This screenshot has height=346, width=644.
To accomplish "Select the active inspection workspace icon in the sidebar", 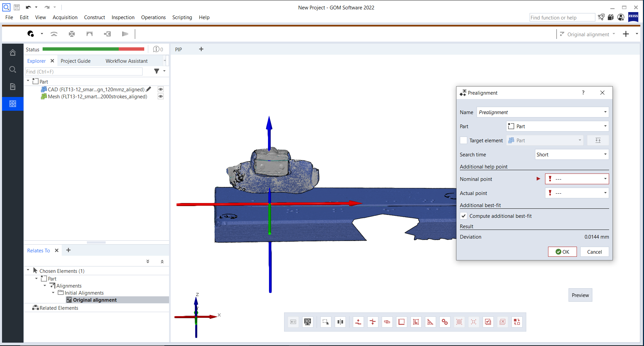I will point(13,104).
